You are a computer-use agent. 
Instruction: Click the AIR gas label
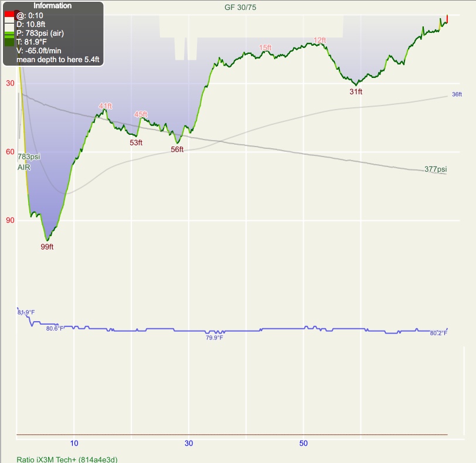24,167
